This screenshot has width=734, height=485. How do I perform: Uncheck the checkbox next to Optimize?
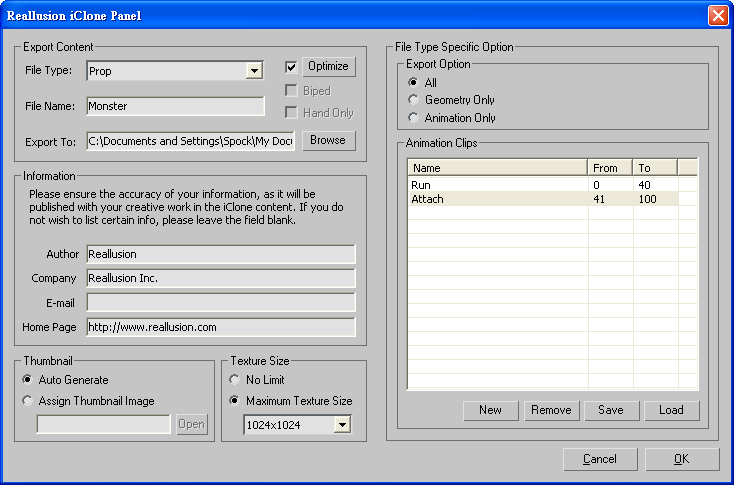291,67
